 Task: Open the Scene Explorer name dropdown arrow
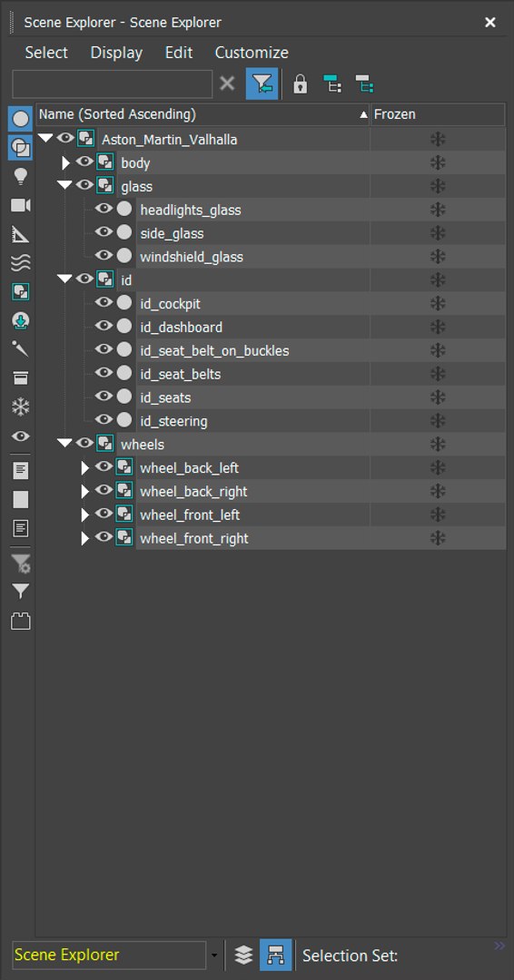point(214,955)
